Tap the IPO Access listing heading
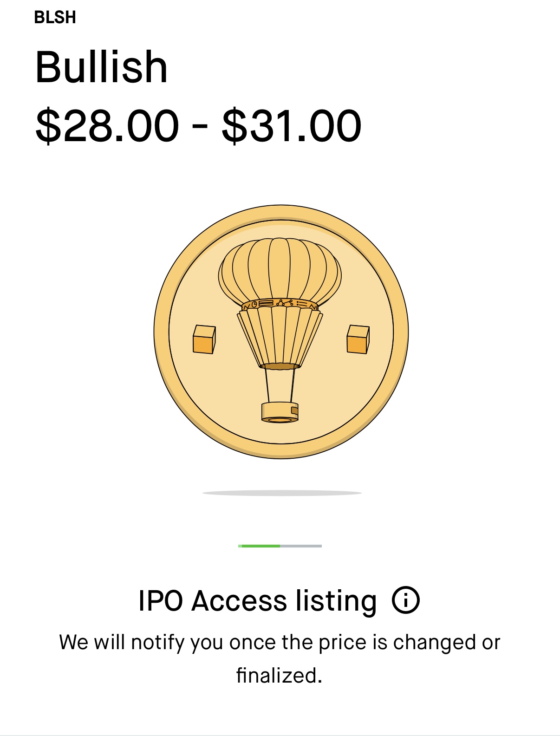The image size is (560, 736). pyautogui.click(x=257, y=600)
